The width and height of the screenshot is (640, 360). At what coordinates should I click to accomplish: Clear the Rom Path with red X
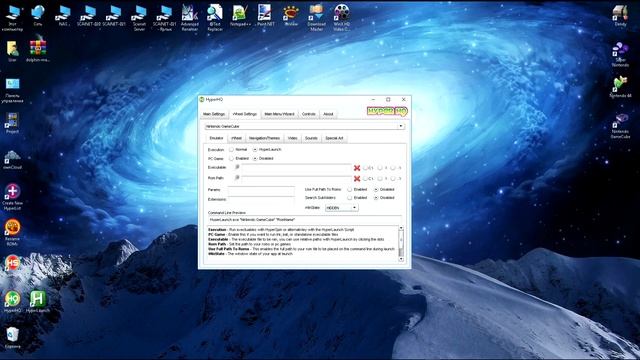357,178
